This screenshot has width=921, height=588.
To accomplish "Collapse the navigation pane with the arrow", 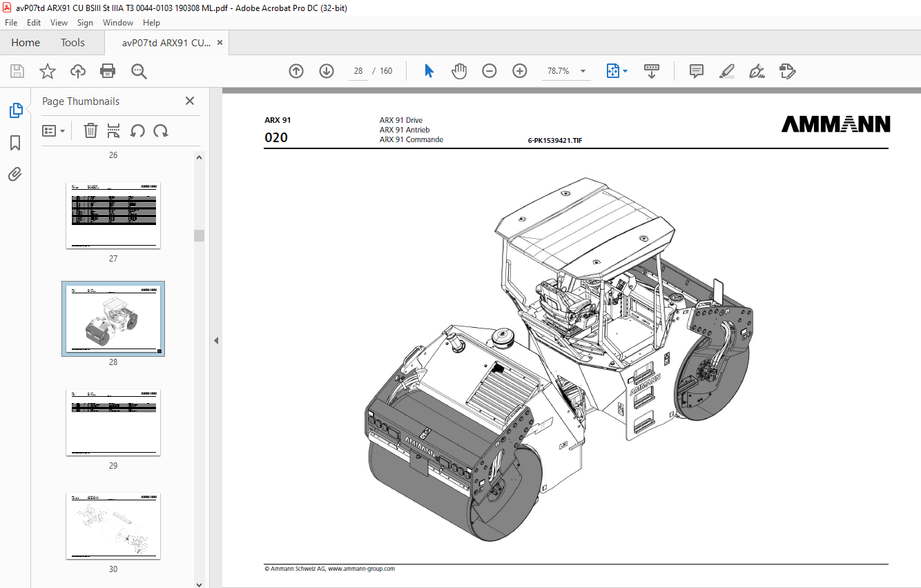I will pos(215,341).
